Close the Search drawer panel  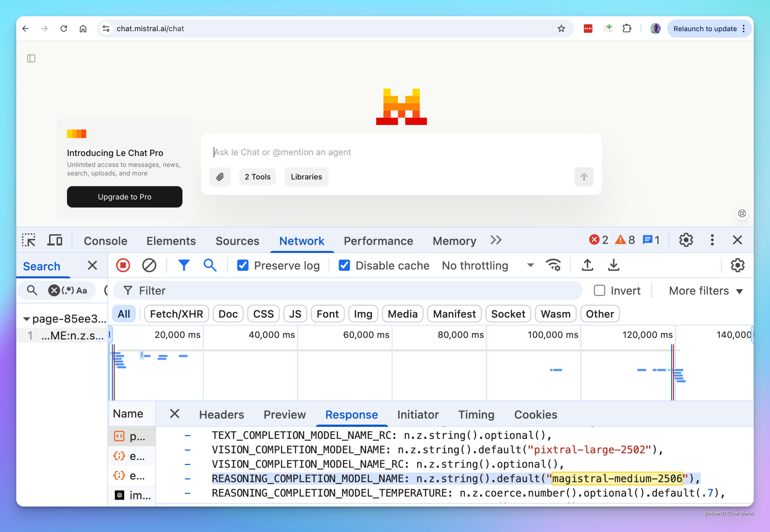[92, 266]
